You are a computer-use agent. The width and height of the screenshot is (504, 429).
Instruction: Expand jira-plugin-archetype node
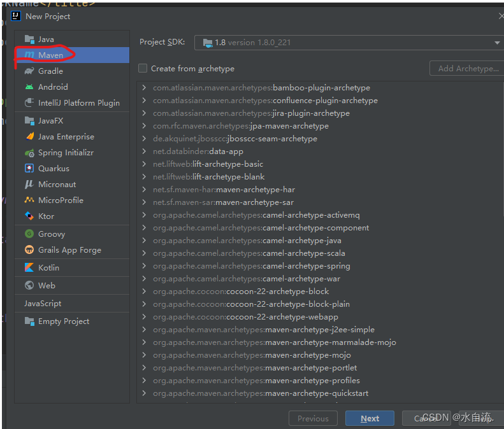click(144, 113)
